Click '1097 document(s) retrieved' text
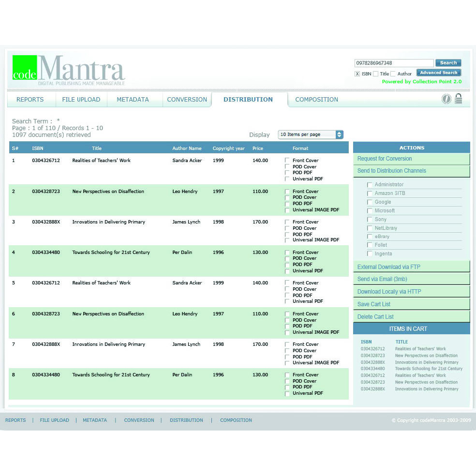The image size is (476, 476). [x=51, y=135]
